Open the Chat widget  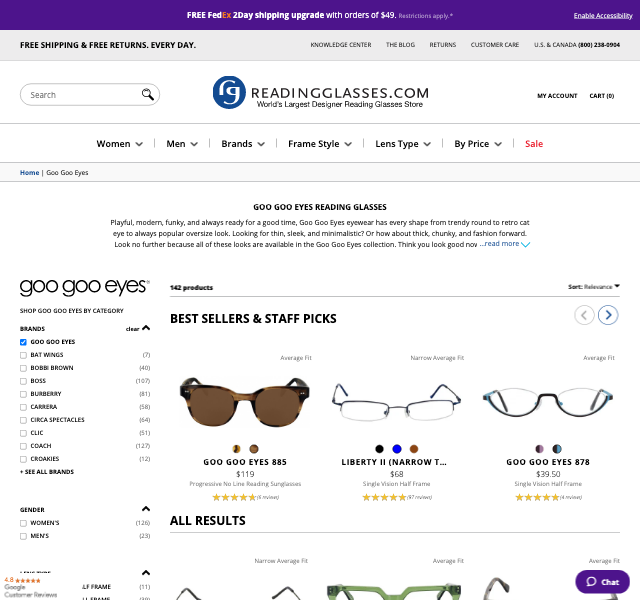[x=602, y=582]
